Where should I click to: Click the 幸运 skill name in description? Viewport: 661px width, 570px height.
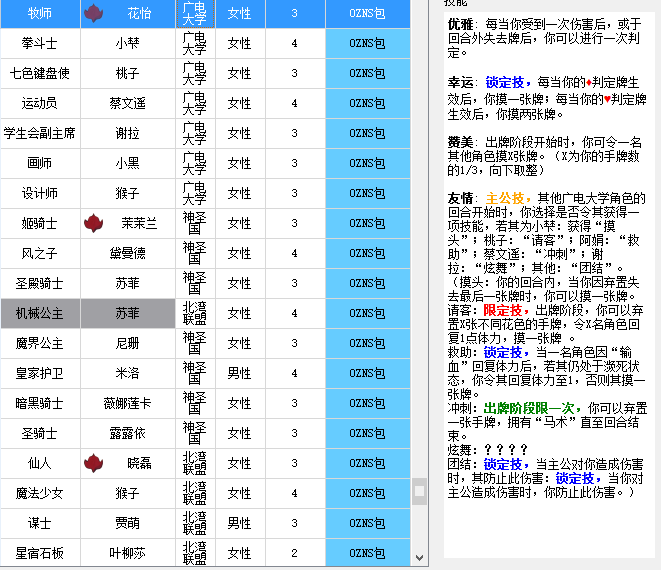click(460, 82)
